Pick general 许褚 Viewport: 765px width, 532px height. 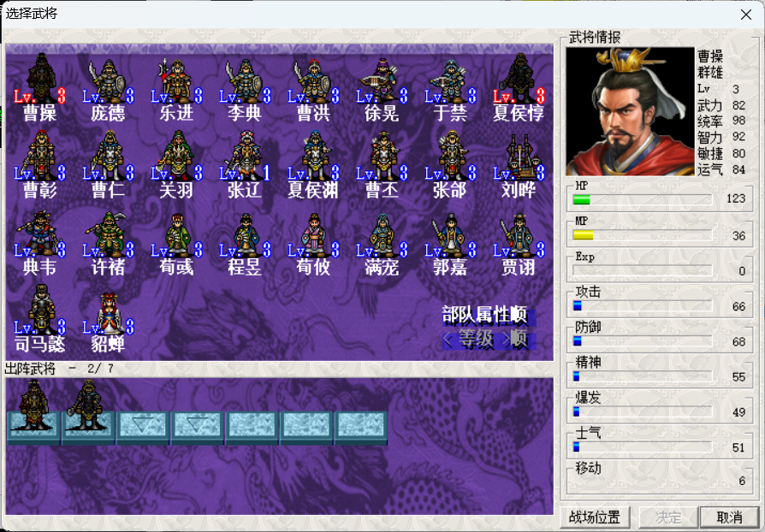tap(109, 242)
